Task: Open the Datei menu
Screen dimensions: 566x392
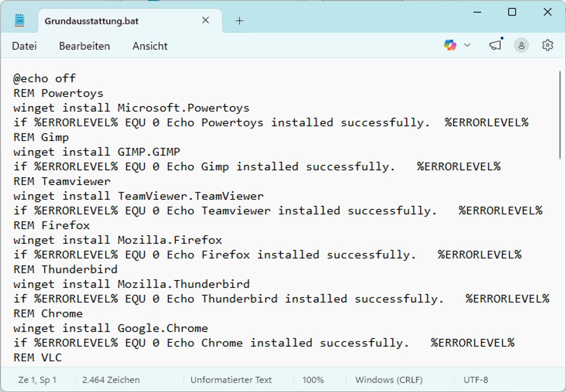Action: (24, 46)
